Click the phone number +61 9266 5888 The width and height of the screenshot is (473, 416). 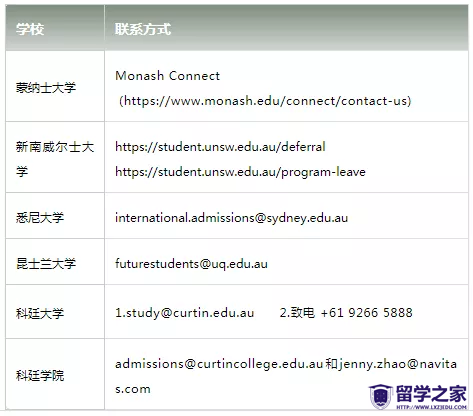367,313
